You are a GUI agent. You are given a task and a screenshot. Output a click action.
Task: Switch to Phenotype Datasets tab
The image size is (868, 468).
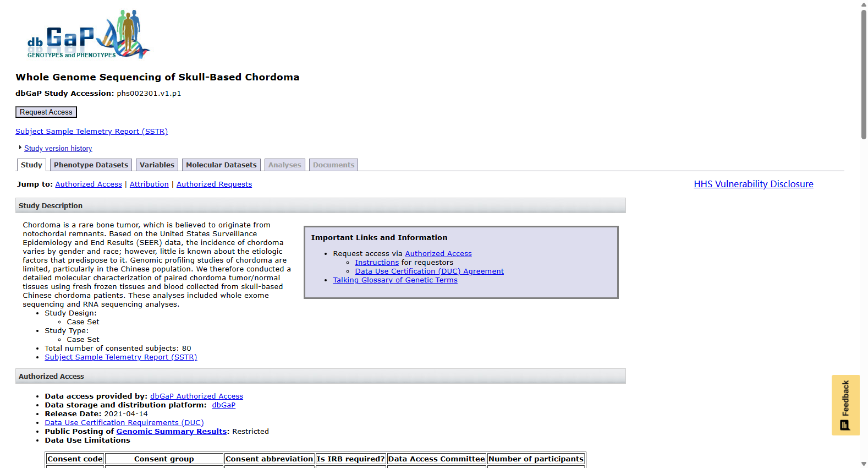coord(91,165)
